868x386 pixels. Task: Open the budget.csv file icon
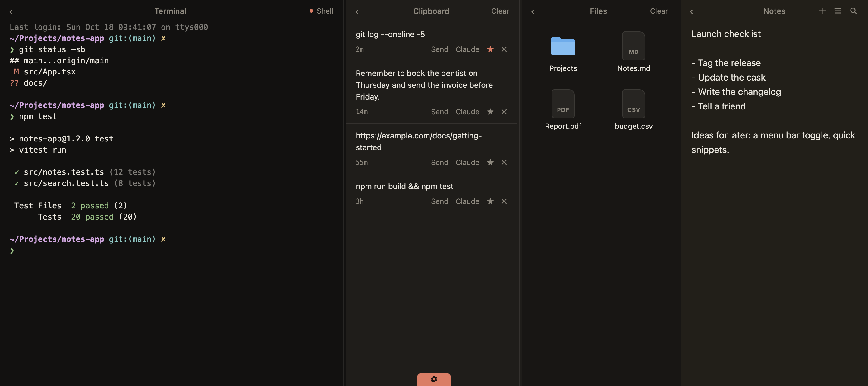(634, 104)
